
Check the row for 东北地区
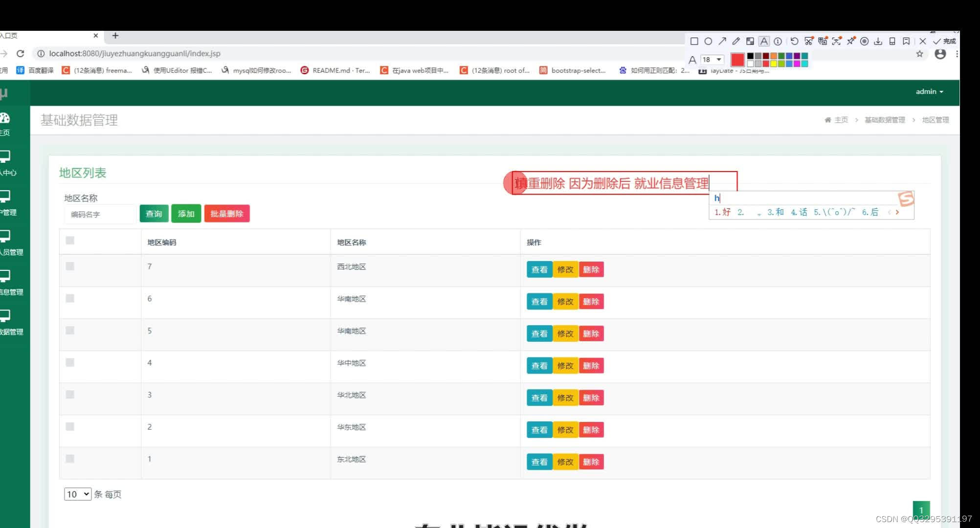pyautogui.click(x=70, y=459)
